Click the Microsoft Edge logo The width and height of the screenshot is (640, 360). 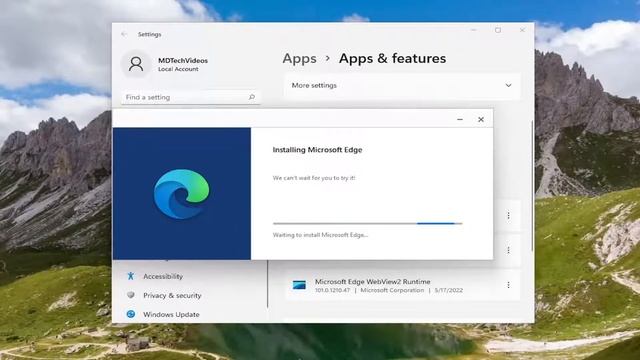click(182, 194)
